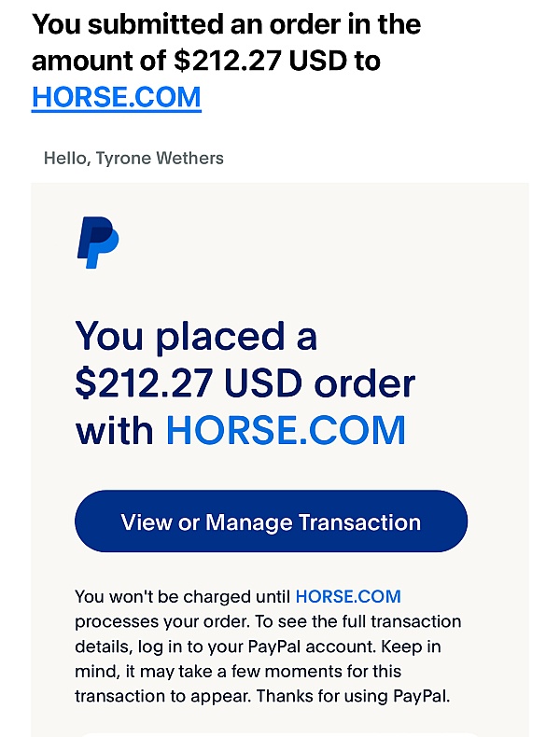The image size is (560, 737).
Task: Click the word "order" in the large headline
Action: [365, 383]
